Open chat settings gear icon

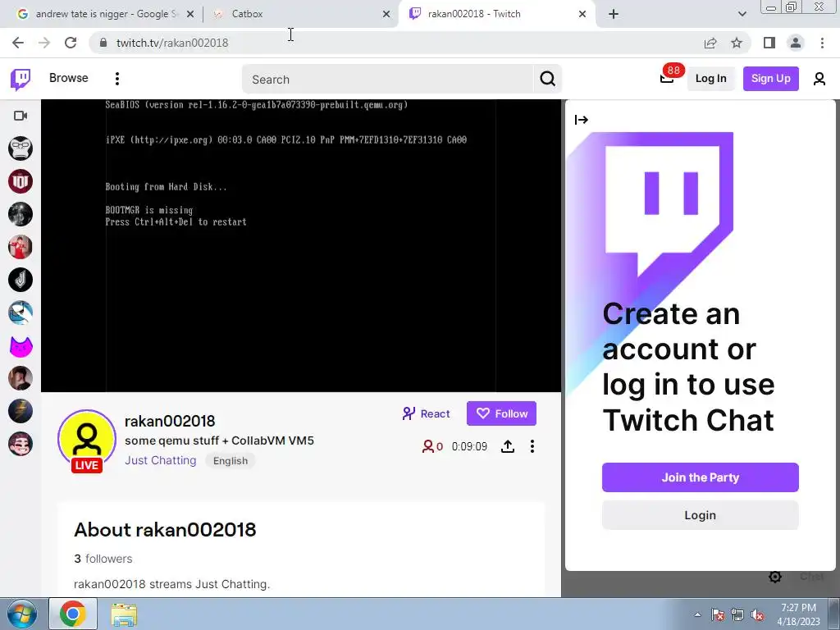pos(774,577)
